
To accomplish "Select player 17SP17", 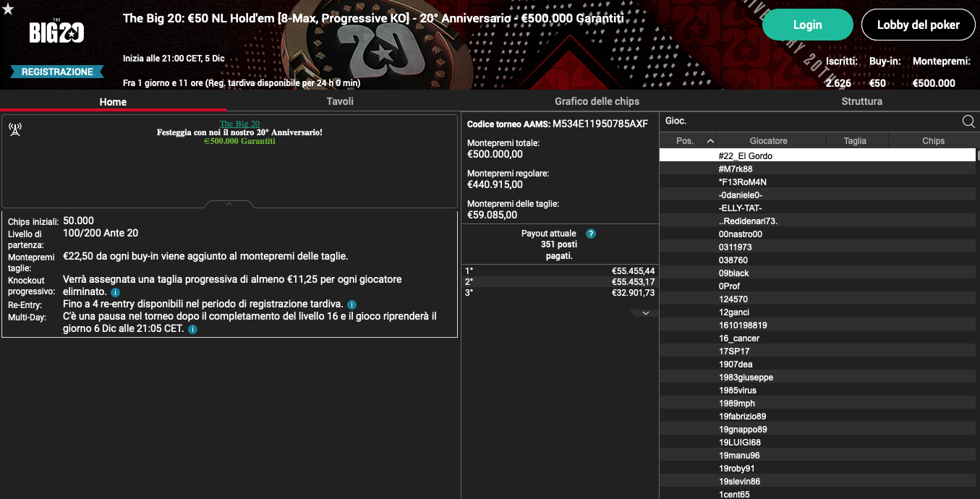I will tap(817, 351).
